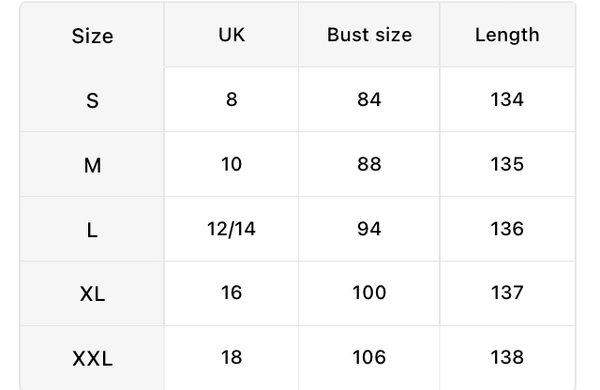Click the bust size 106 cell
Viewport: 600px width, 390px height.
[x=369, y=357]
